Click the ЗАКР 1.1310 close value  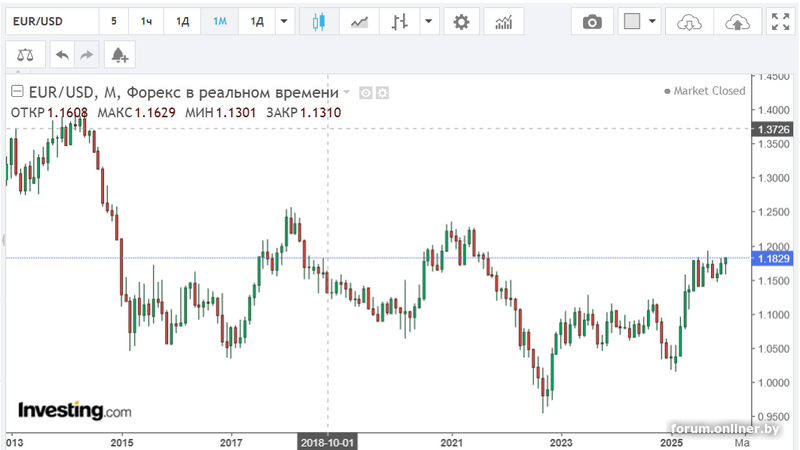point(304,112)
